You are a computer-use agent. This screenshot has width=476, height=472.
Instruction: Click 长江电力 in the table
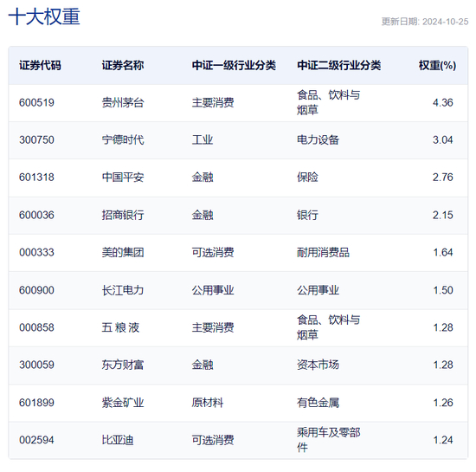pyautogui.click(x=123, y=290)
